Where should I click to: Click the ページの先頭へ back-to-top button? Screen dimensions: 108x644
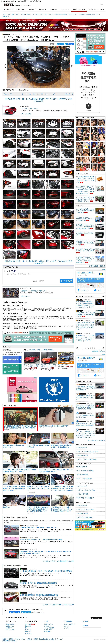point(97,618)
